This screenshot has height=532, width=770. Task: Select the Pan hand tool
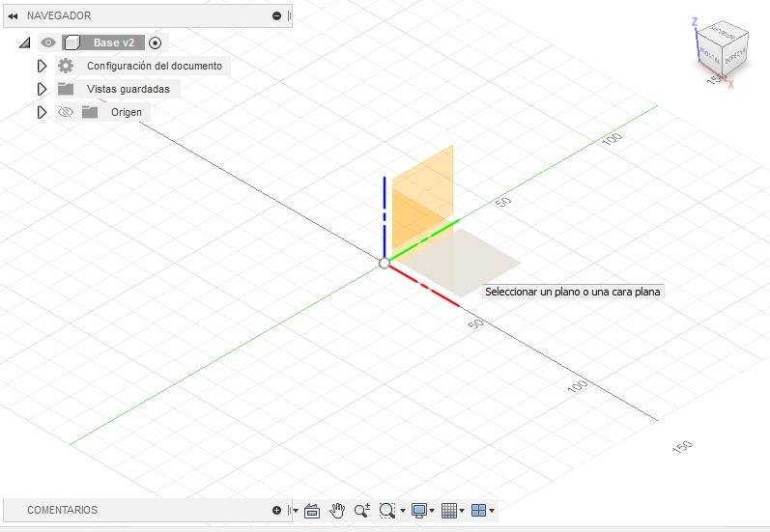tap(337, 511)
